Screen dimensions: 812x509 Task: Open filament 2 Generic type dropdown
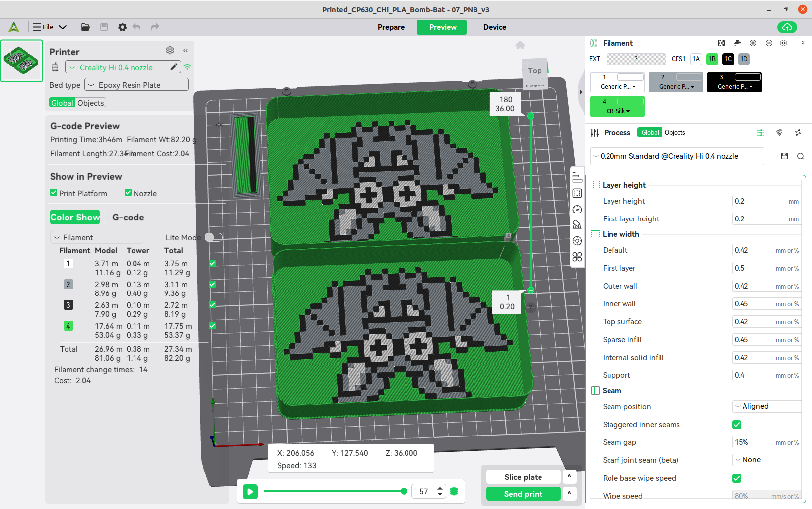(676, 87)
